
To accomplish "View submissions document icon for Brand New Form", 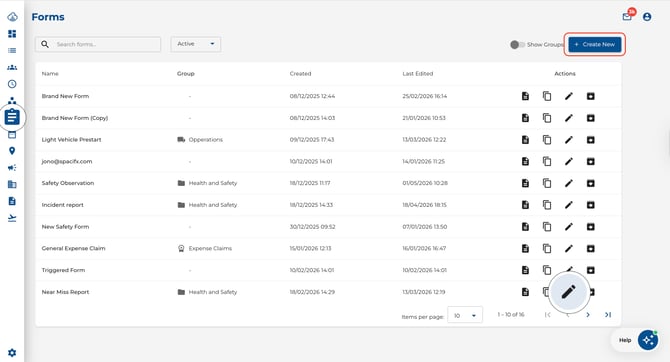I will (525, 96).
